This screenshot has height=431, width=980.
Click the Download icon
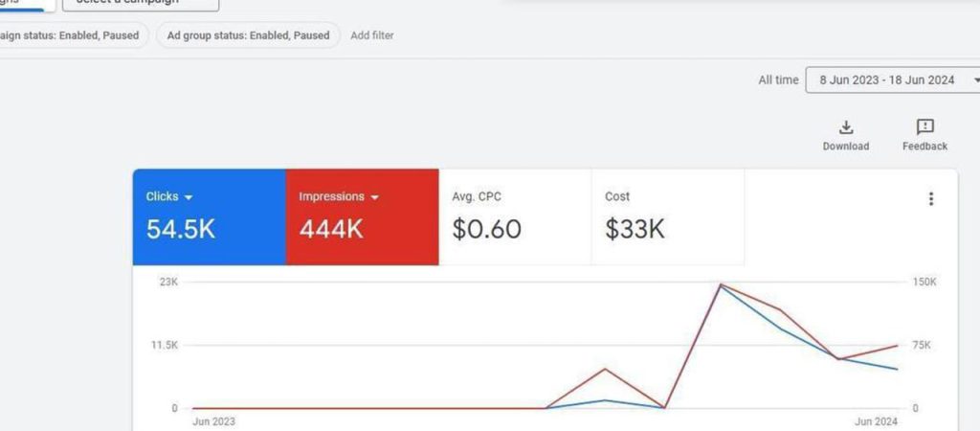pos(845,127)
